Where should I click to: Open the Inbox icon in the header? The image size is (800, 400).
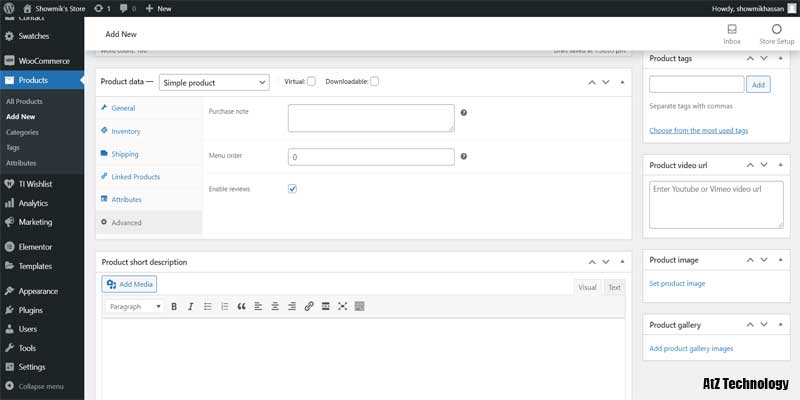(x=732, y=30)
